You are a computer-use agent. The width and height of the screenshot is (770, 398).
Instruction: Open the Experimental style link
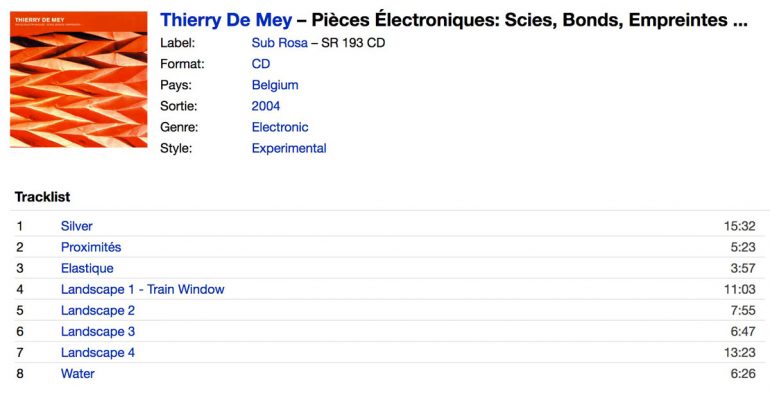[x=289, y=148]
